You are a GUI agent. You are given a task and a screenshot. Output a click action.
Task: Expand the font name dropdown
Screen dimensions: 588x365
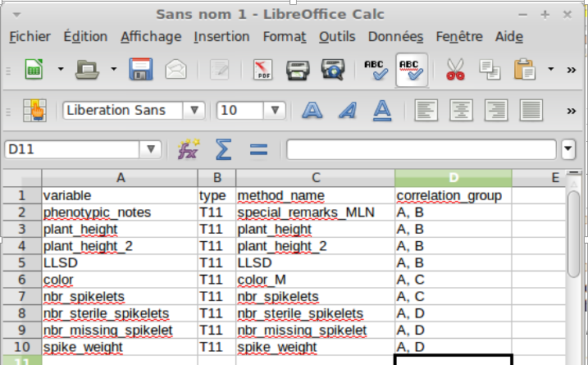point(194,110)
